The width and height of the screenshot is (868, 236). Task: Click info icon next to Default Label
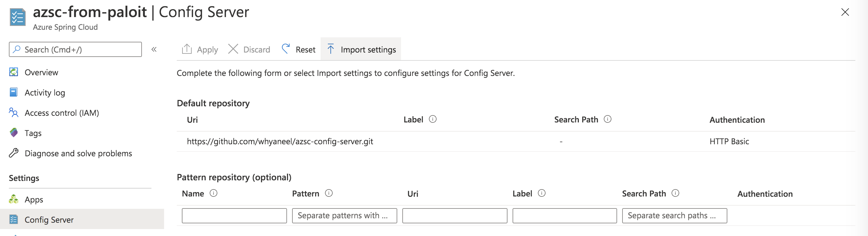[433, 119]
